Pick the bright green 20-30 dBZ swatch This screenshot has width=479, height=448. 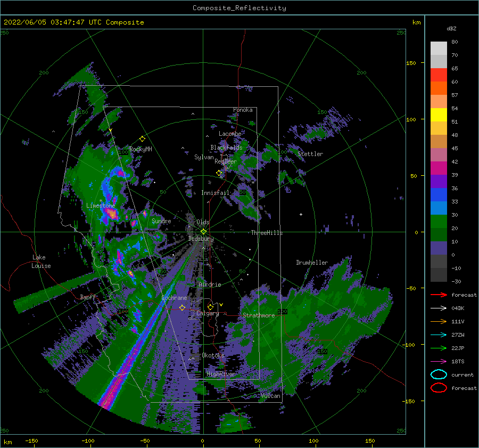(439, 222)
